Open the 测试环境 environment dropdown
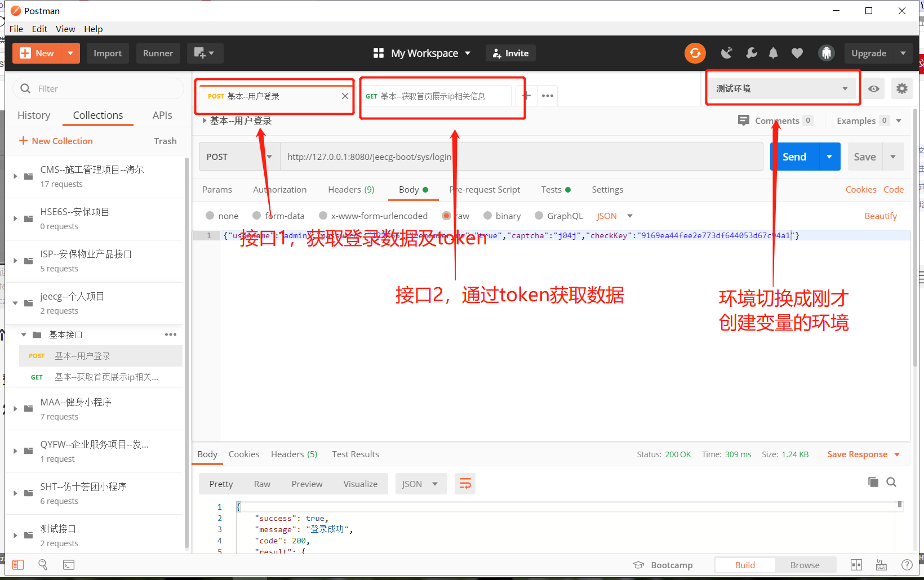The width and height of the screenshot is (924, 580). 782,88
